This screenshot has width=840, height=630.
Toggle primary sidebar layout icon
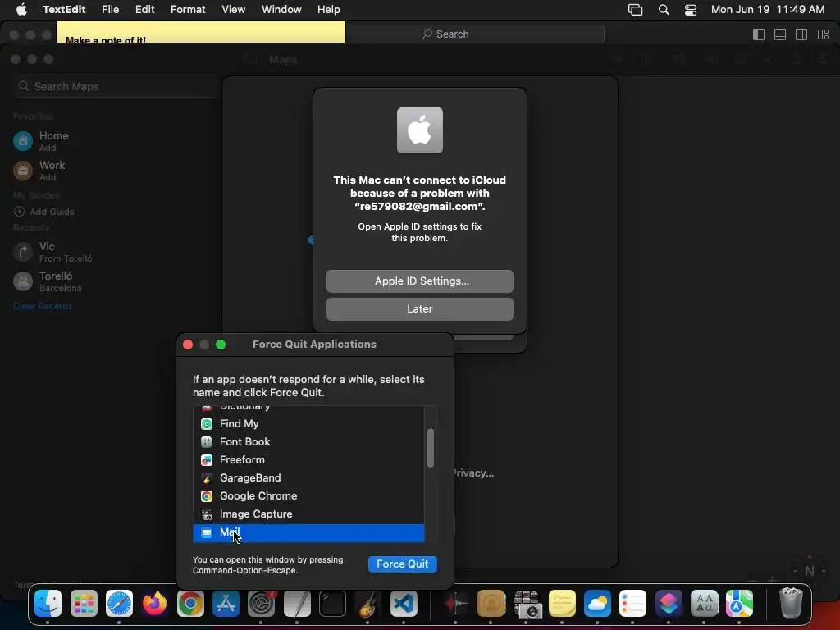tap(759, 34)
